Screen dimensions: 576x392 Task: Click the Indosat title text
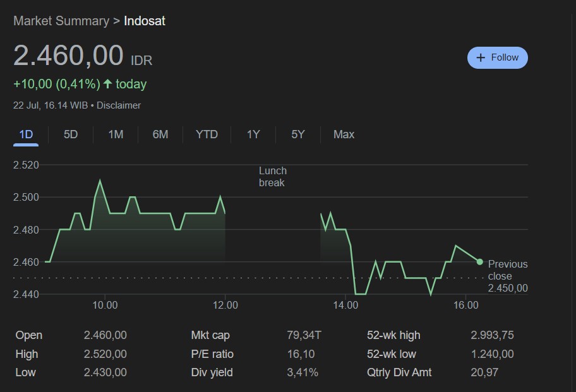(x=145, y=21)
